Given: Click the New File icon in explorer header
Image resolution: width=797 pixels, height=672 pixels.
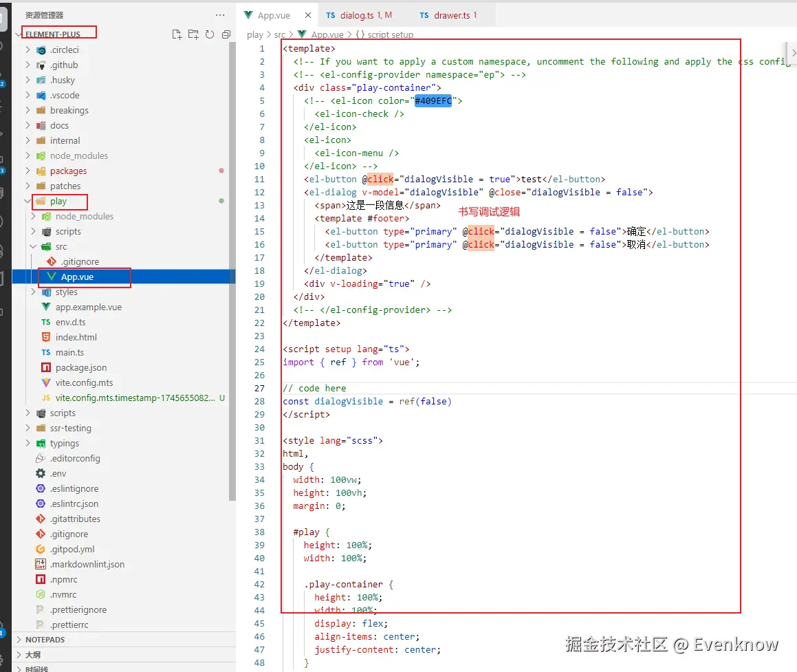Looking at the screenshot, I should 177,34.
